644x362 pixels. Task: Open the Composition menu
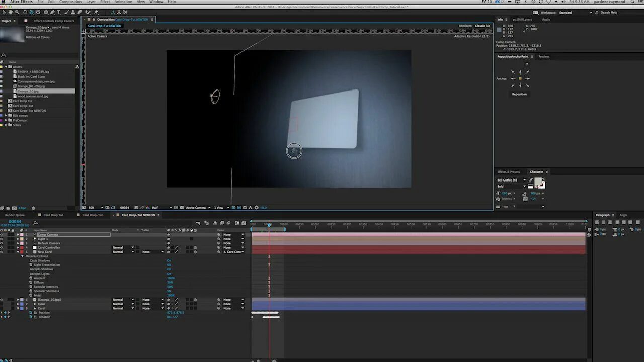[70, 2]
